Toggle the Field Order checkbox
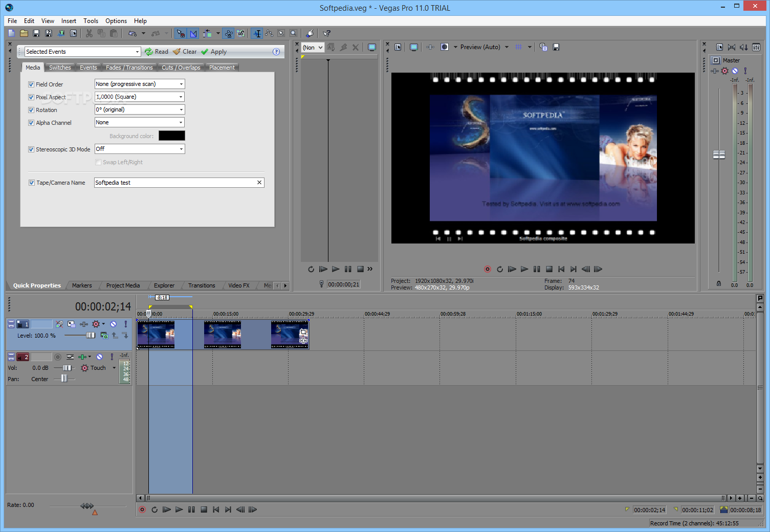Image resolution: width=770 pixels, height=532 pixels. pyautogui.click(x=31, y=84)
